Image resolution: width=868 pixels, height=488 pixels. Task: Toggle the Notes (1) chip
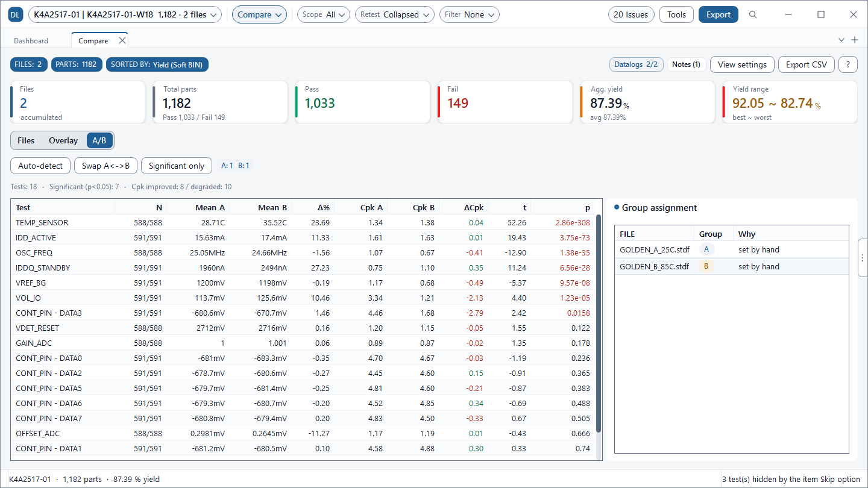click(686, 64)
